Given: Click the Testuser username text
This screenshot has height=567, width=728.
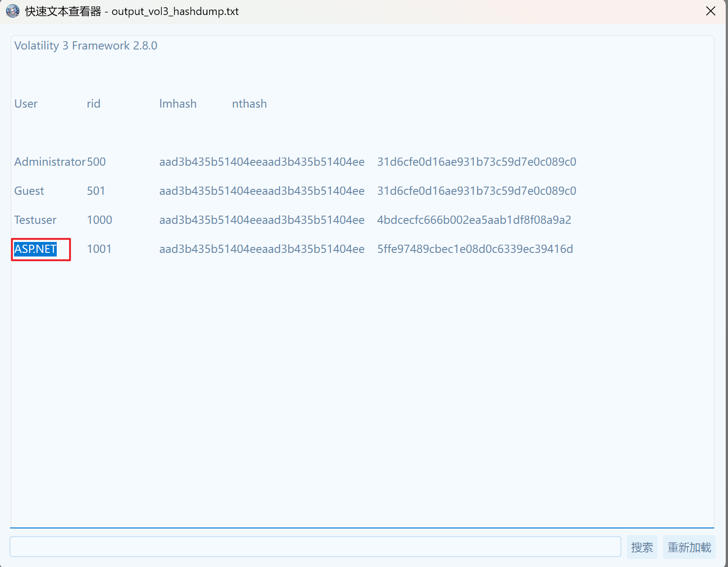Looking at the screenshot, I should [35, 220].
